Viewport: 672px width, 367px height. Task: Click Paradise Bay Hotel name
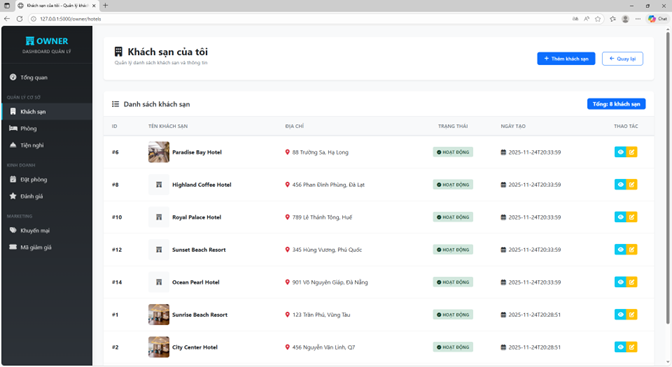pyautogui.click(x=197, y=152)
